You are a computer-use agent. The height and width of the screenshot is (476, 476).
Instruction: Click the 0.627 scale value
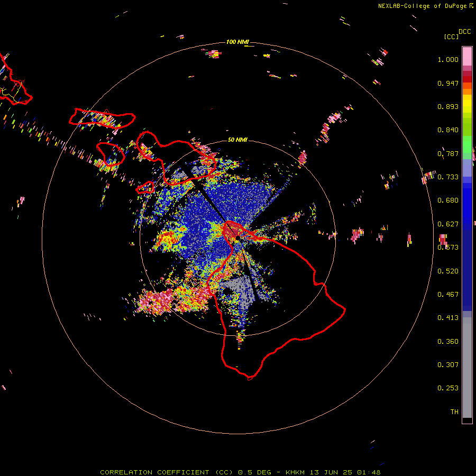(448, 224)
